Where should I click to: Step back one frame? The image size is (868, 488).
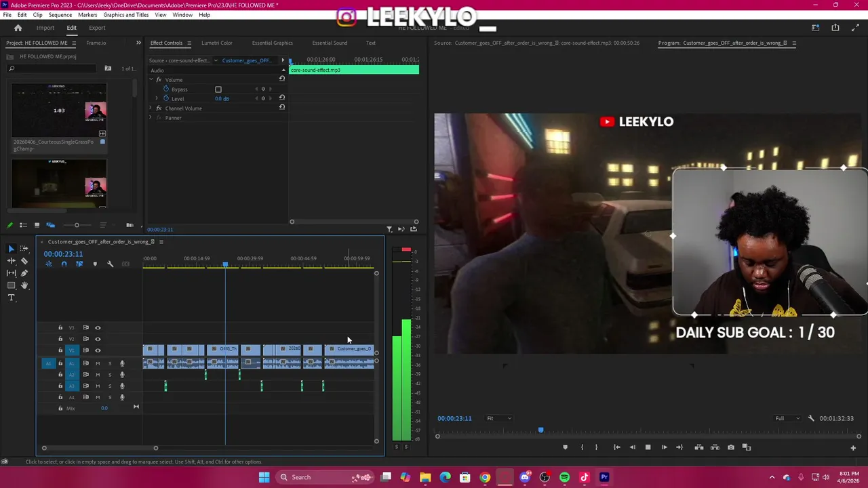click(632, 447)
